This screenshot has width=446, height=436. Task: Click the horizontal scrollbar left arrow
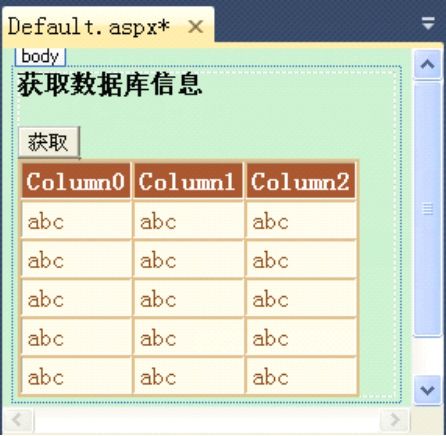[x=18, y=420]
